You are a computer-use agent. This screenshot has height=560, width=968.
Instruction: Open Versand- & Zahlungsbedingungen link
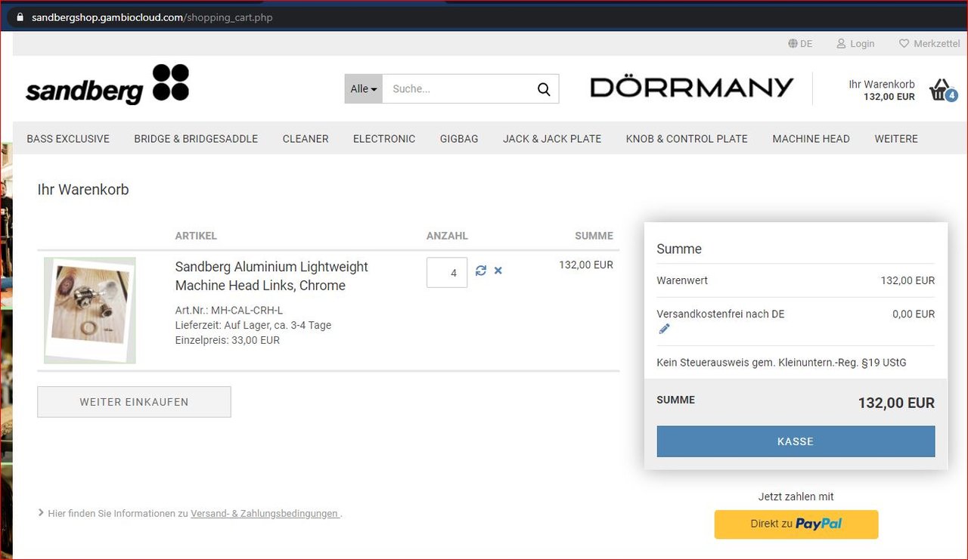point(265,513)
